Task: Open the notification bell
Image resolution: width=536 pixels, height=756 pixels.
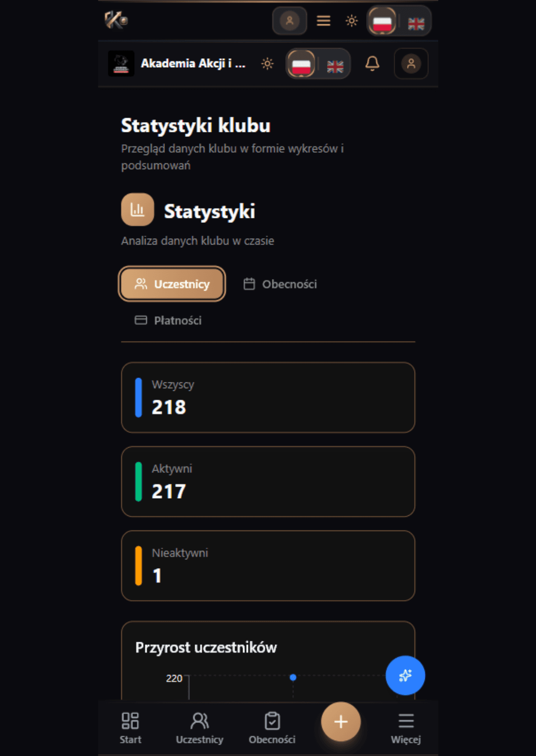Action: coord(372,63)
